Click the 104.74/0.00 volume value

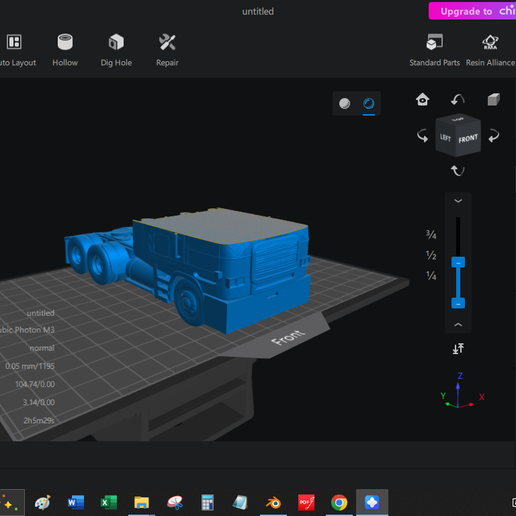point(35,384)
